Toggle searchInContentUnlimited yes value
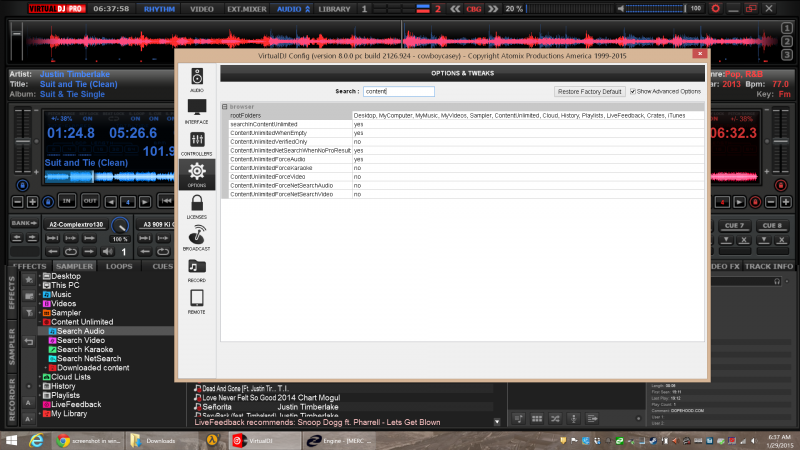This screenshot has height=450, width=800. click(528, 124)
